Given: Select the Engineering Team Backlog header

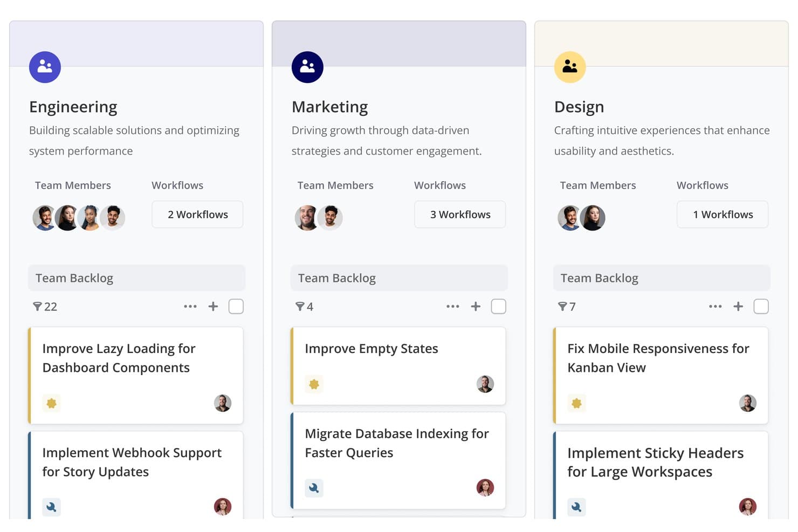Looking at the screenshot, I should point(137,278).
